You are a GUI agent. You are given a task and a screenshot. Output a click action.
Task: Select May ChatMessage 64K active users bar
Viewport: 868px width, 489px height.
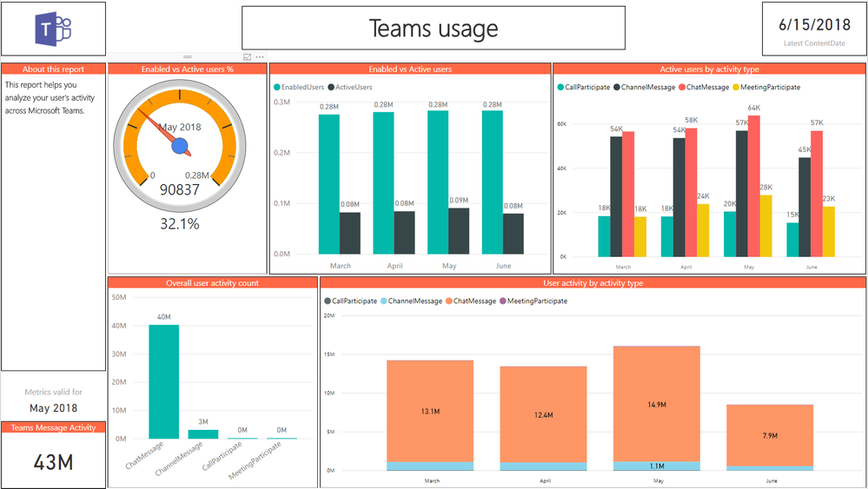(754, 187)
